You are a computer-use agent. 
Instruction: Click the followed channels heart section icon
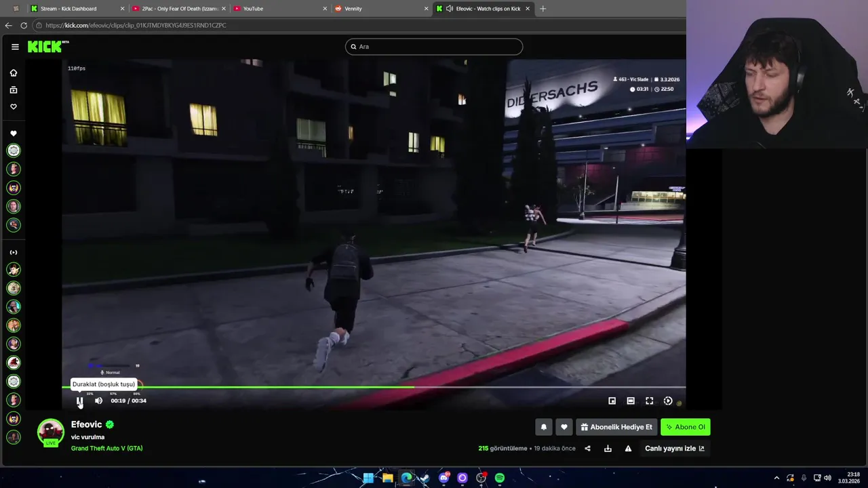[x=13, y=134]
